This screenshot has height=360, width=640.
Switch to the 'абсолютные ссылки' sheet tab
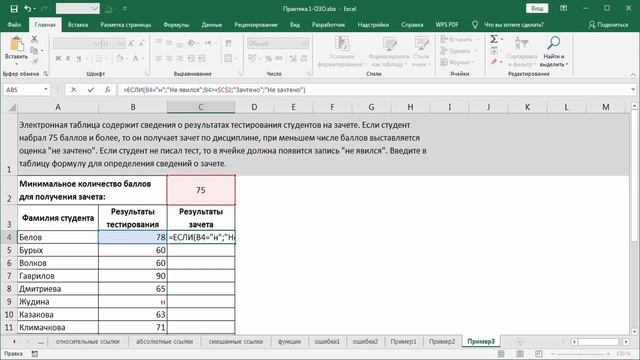point(164,341)
